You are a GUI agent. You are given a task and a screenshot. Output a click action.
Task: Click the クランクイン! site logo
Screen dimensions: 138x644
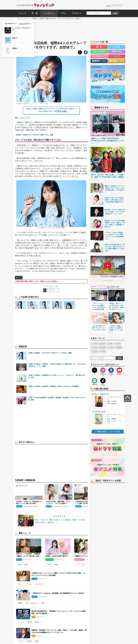(x=44, y=5)
